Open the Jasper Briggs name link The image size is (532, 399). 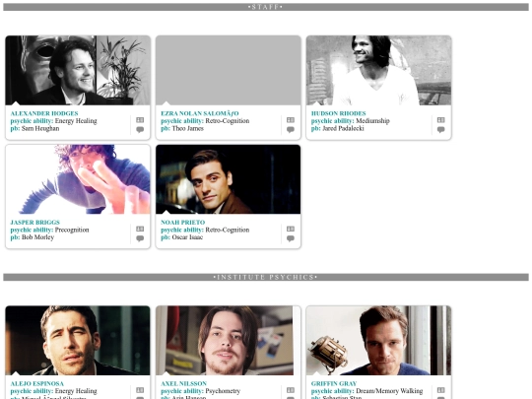click(34, 223)
